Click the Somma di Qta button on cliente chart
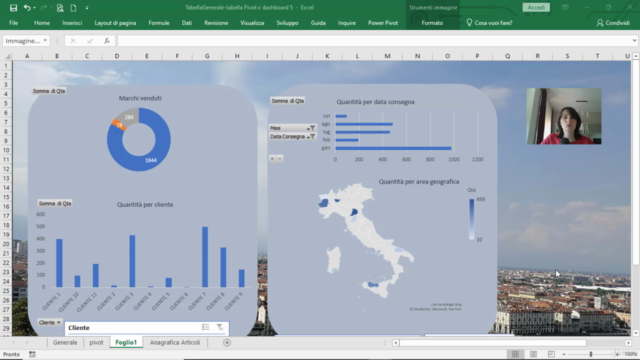 point(55,203)
